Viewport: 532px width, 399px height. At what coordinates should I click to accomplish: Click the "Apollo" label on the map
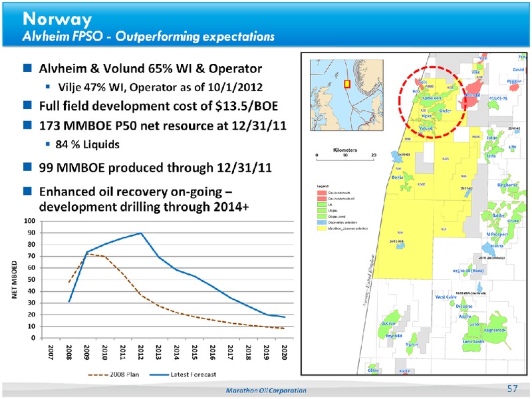[464, 317]
